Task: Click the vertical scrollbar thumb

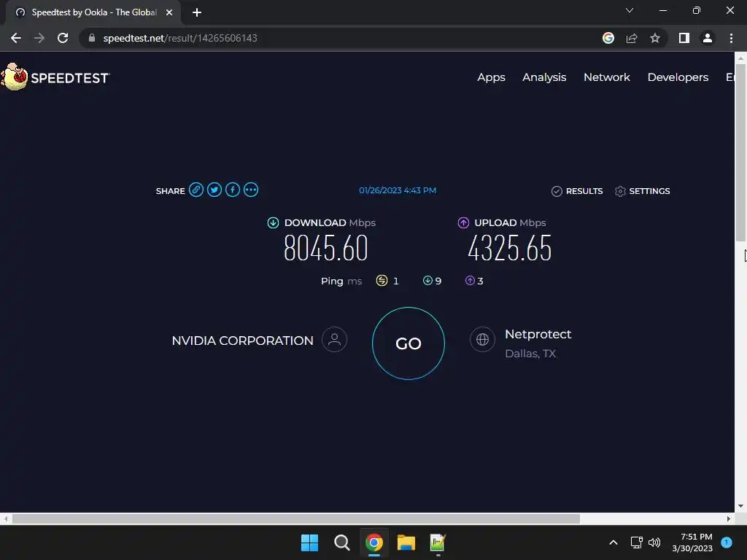Action: click(740, 152)
